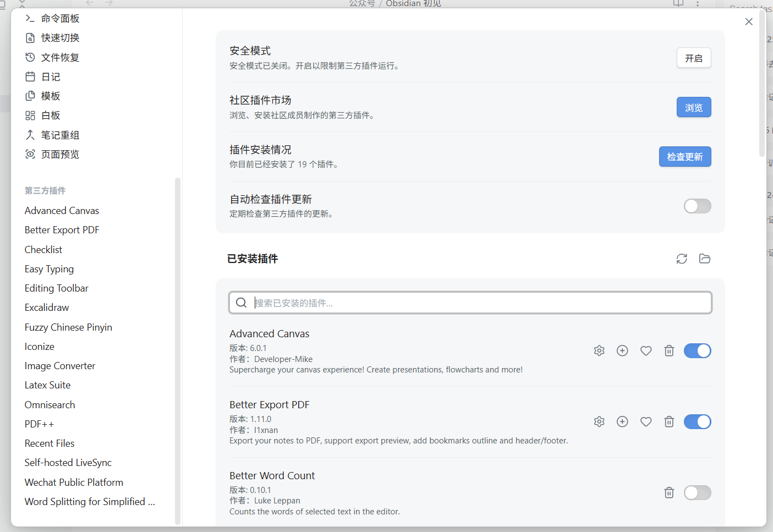The image size is (773, 532).
Task: Reload installed plugins with refresh icon
Action: [x=682, y=259]
